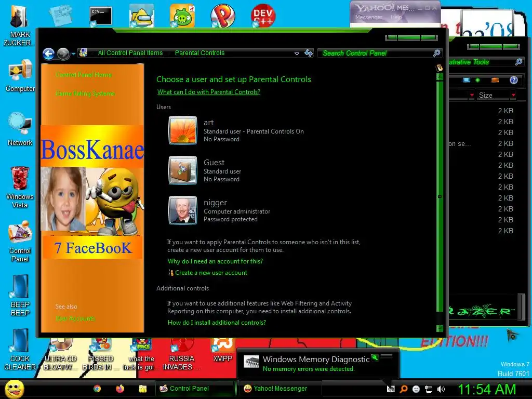Select the BEEP BEEP desktop shortcut
Screen dimensions: 532x399
click(20, 296)
